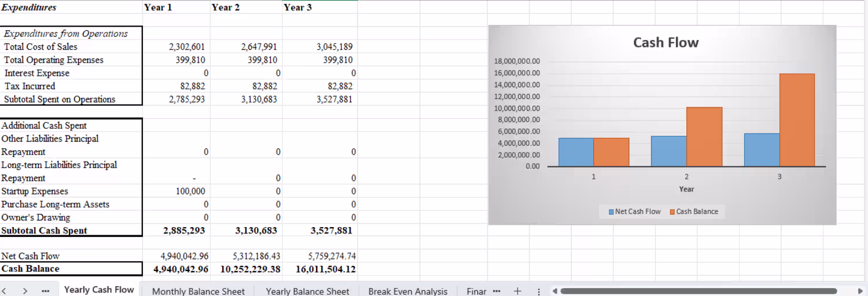This screenshot has width=868, height=296.
Task: Add a new sheet with plus button
Action: (x=517, y=291)
